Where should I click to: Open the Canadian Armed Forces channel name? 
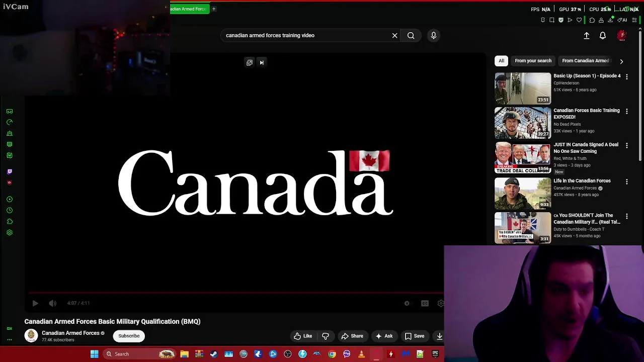70,333
